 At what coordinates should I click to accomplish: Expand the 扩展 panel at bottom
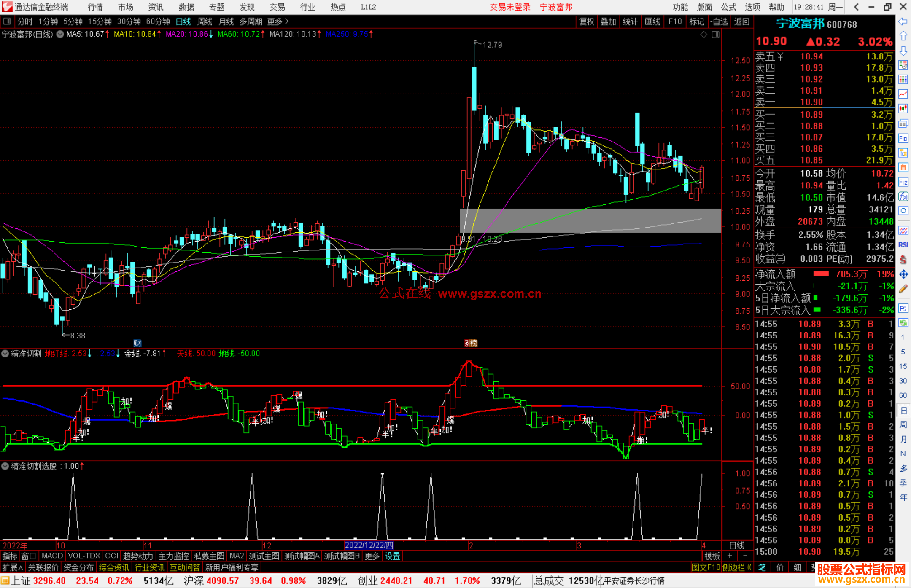13,567
